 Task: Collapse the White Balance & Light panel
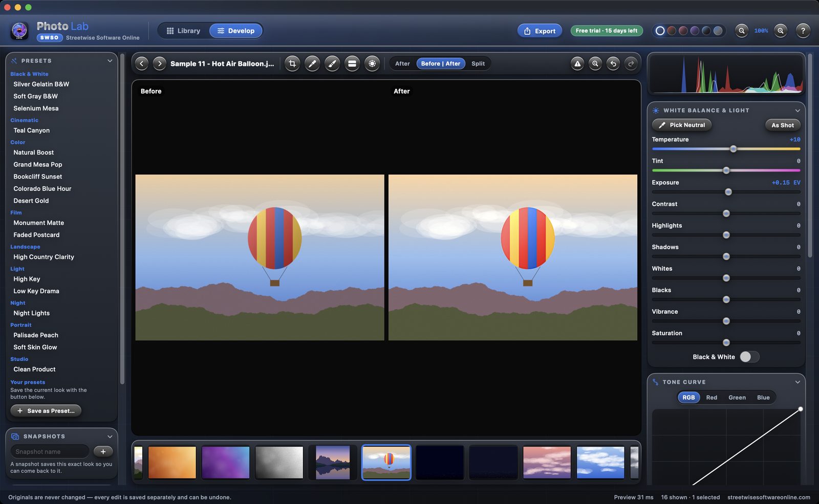(x=798, y=111)
